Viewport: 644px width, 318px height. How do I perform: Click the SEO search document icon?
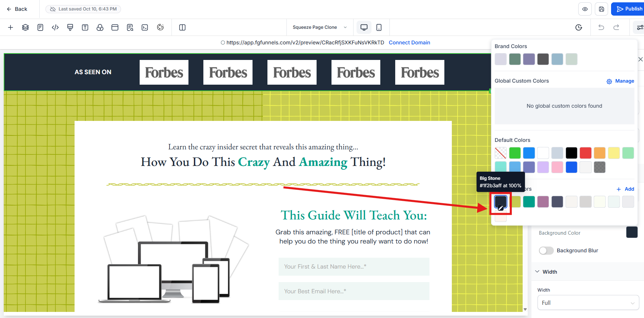point(130,27)
